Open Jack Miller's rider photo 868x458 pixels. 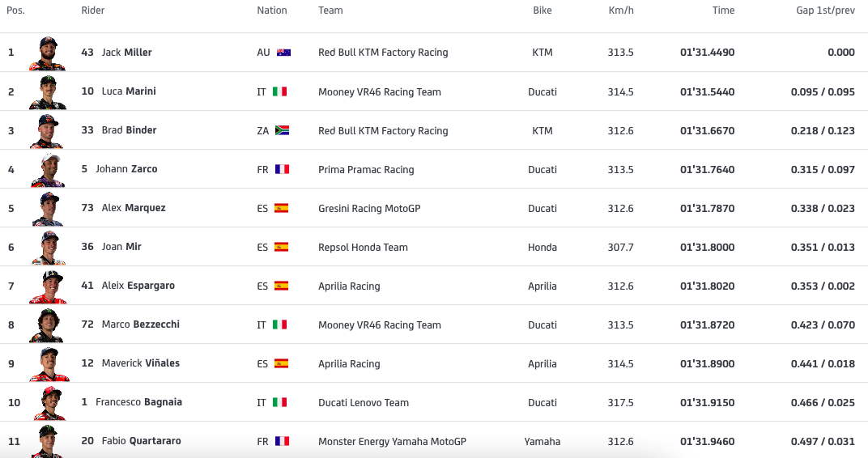click(x=47, y=53)
